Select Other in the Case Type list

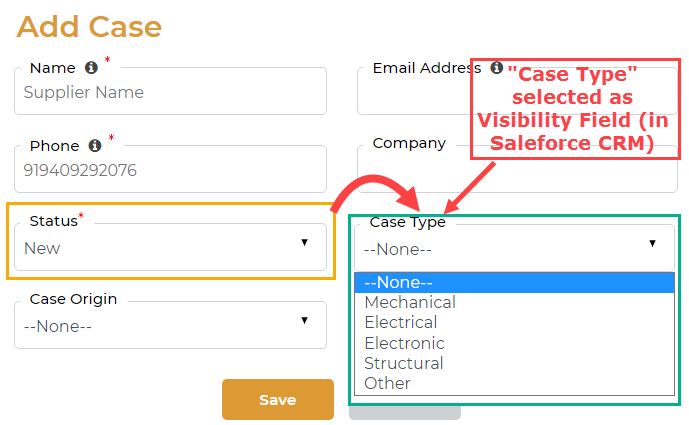coord(387,383)
